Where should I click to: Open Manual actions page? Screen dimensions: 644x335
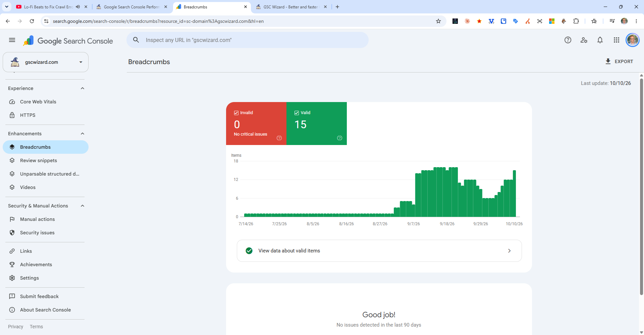[x=46, y=219]
